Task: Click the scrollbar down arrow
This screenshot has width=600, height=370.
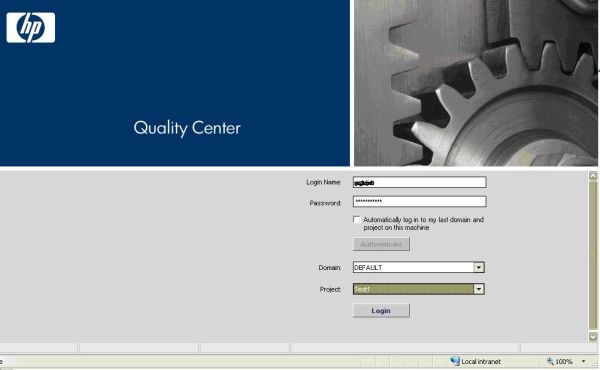Action: [593, 336]
